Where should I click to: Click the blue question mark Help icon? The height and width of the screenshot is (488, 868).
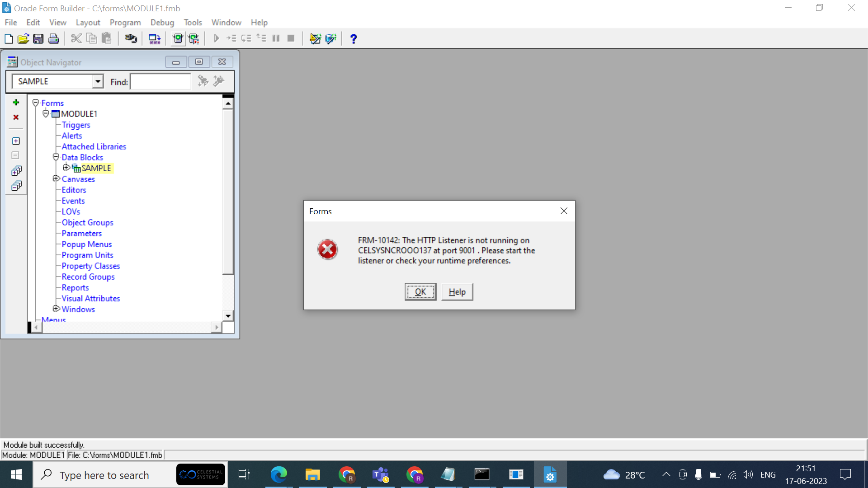coord(354,39)
